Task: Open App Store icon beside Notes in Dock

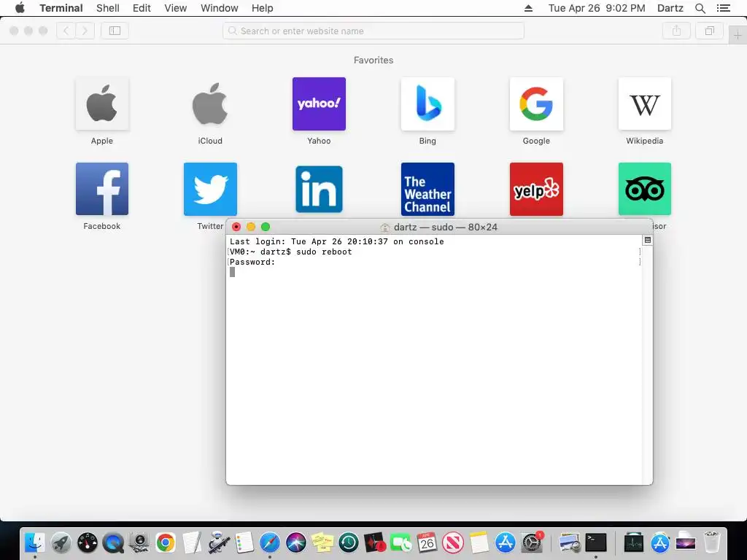Action: [505, 542]
